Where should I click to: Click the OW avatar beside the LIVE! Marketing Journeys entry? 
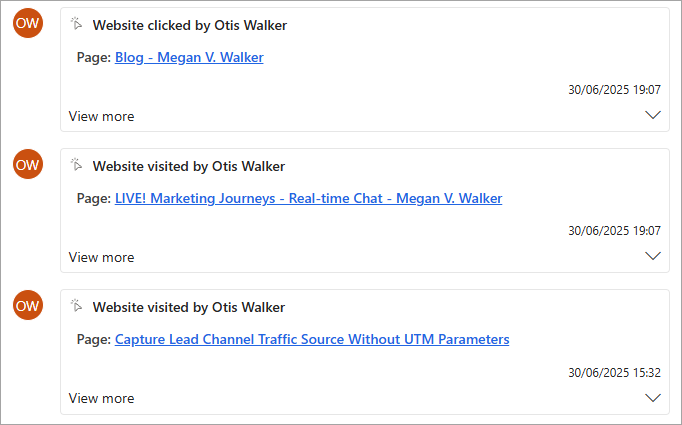pos(28,164)
